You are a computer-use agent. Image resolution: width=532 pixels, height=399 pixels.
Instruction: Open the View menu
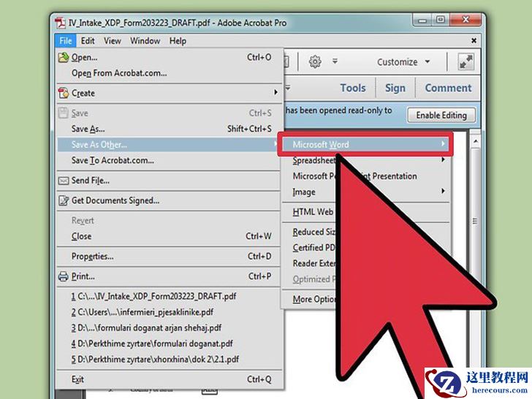point(113,41)
